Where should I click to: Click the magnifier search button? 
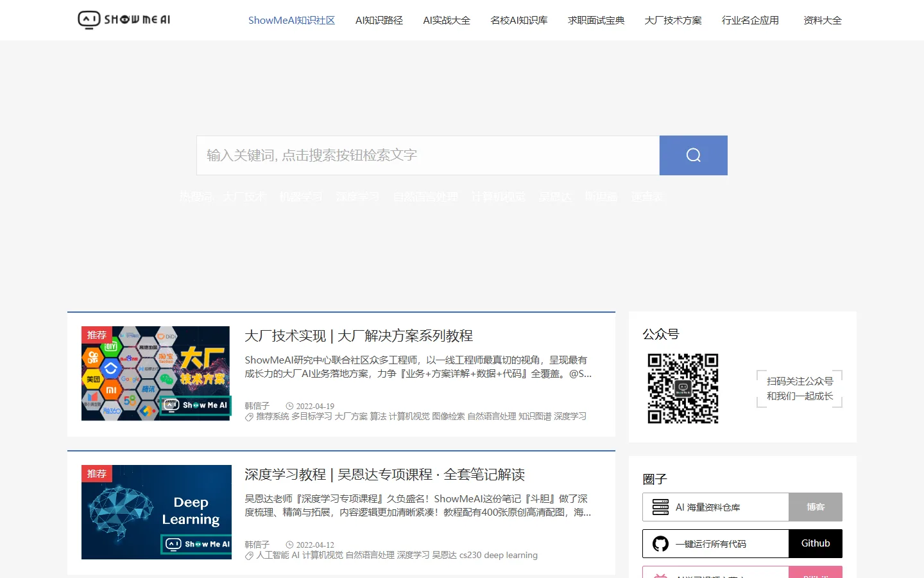click(693, 155)
